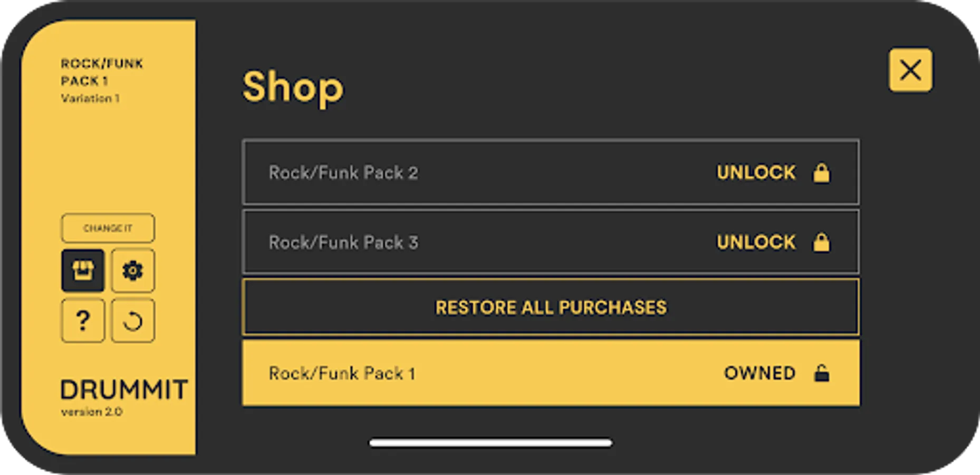Screen dimensions: 980x475
Task: Click the OWNED label on Pack 1
Action: [x=759, y=373]
